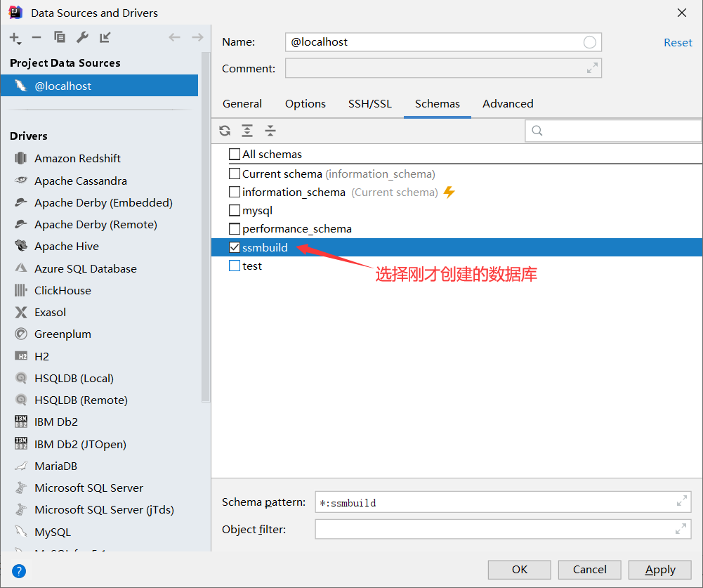The width and height of the screenshot is (703, 588).
Task: Click the schema search box
Action: point(613,131)
